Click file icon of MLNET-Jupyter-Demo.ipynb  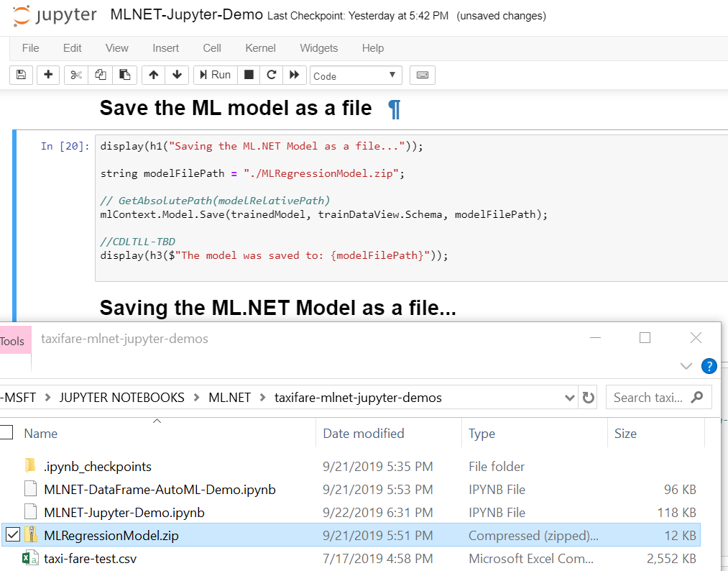(x=30, y=512)
